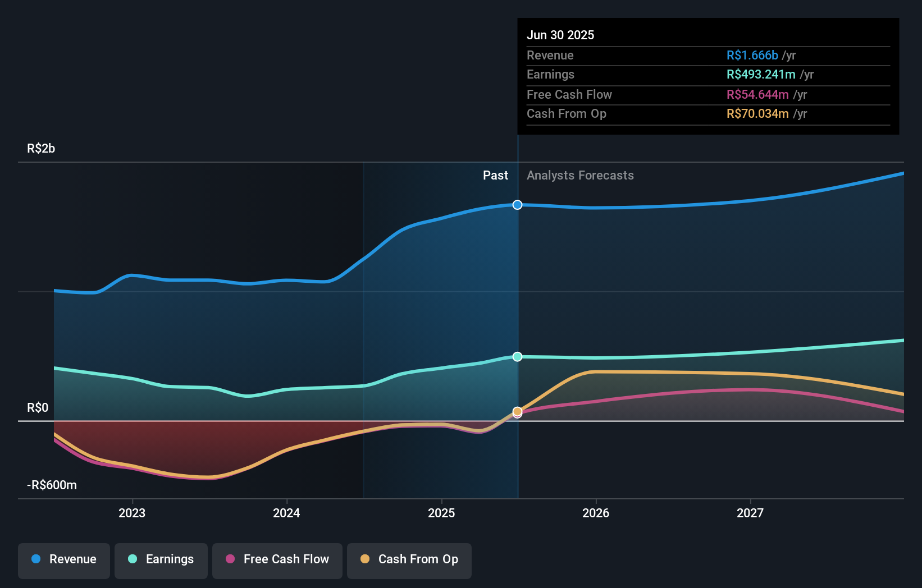This screenshot has width=922, height=588.
Task: Click the orange Cash From Op legend dot
Action: [x=366, y=559]
